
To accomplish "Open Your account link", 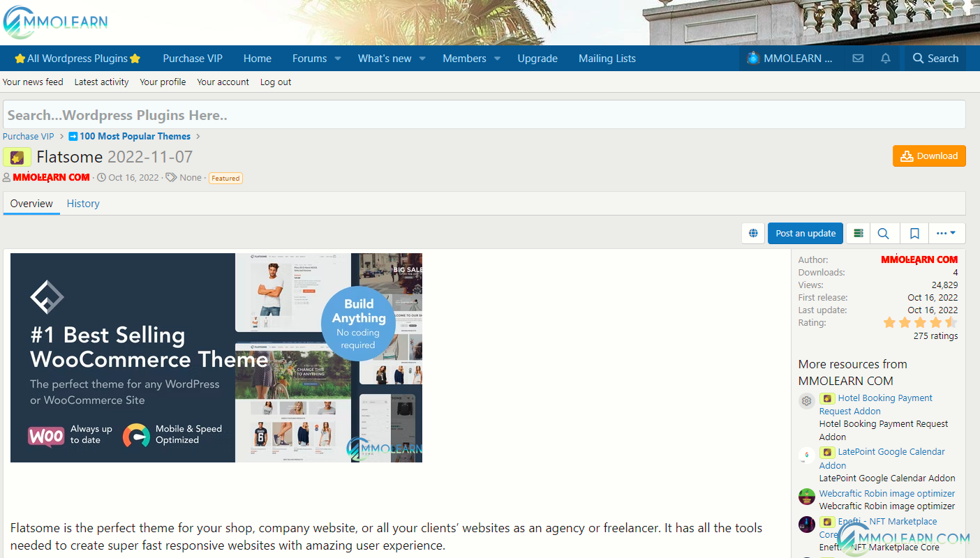I will click(223, 82).
